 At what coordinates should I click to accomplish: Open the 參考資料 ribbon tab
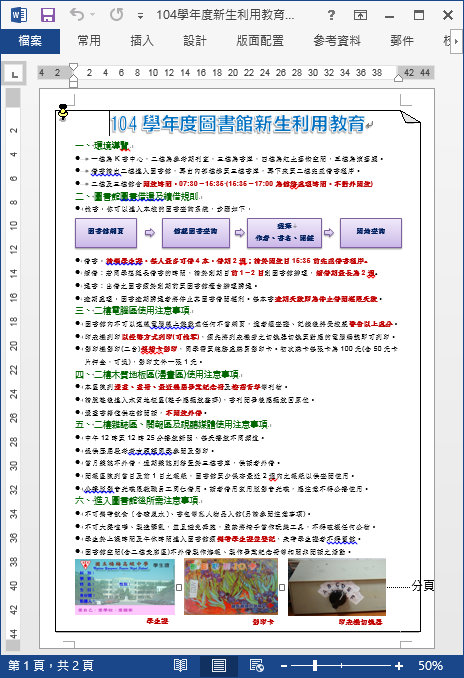(x=337, y=41)
